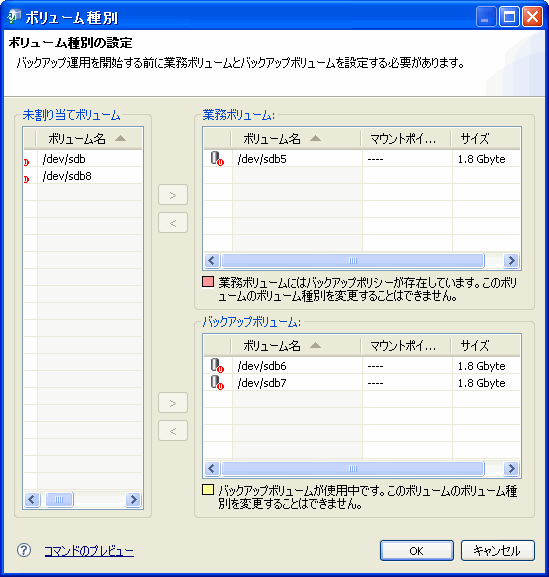Viewport: 549px width, 577px height.
Task: Confirm settings with the OK button
Action: (417, 551)
